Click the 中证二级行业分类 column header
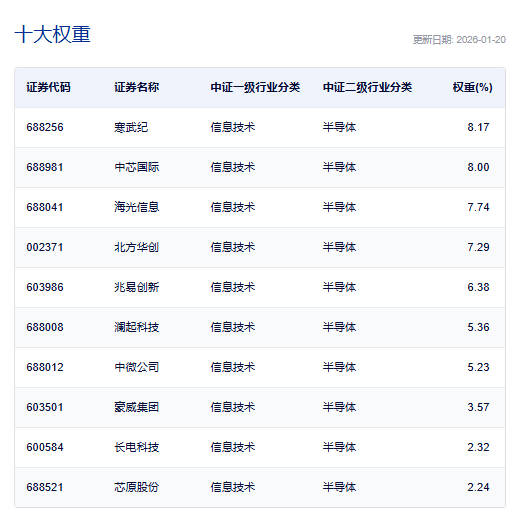 (367, 87)
